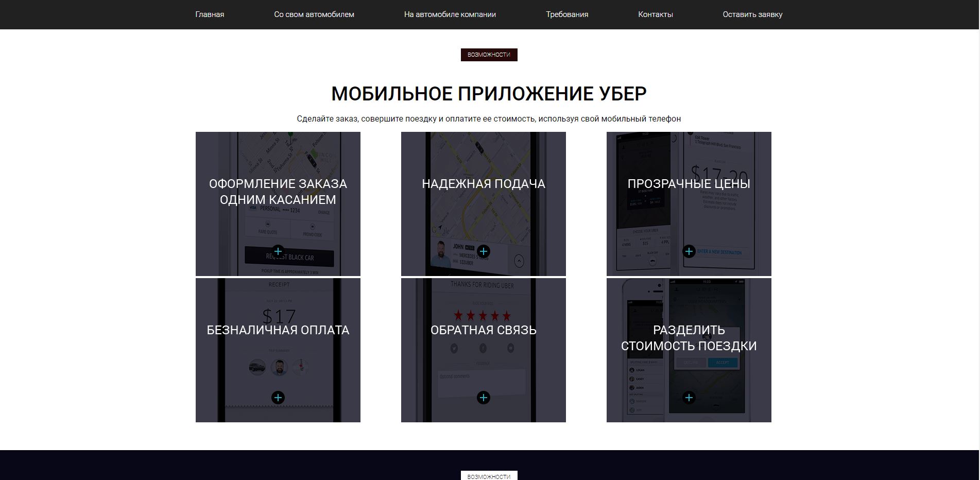Image resolution: width=980 pixels, height=480 pixels.
Task: Open the Главная navigation link
Action: point(210,14)
